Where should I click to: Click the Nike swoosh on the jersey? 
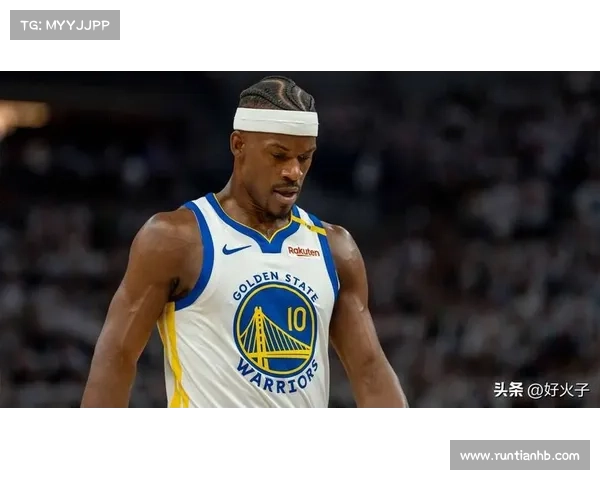(x=236, y=249)
